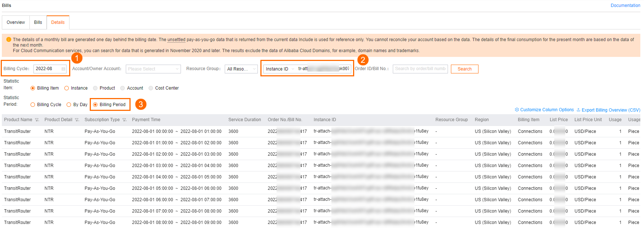This screenshot has width=644, height=228.
Task: Switch to the Bills tab
Action: click(x=38, y=22)
